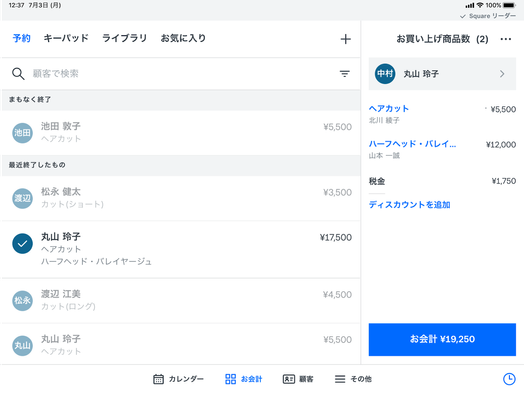Switch to the ライブラリ tab
Viewport: 524px width, 393px height.
(x=124, y=38)
